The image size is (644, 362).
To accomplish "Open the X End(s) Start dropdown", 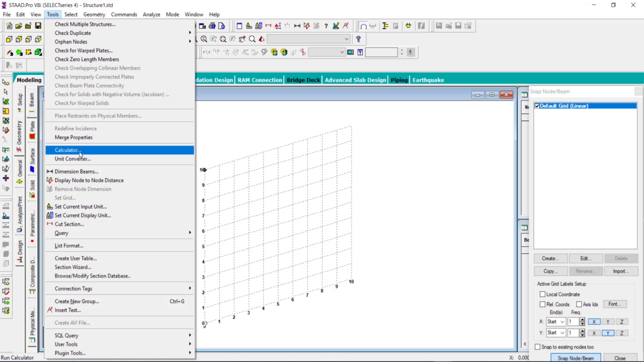I will (x=556, y=322).
